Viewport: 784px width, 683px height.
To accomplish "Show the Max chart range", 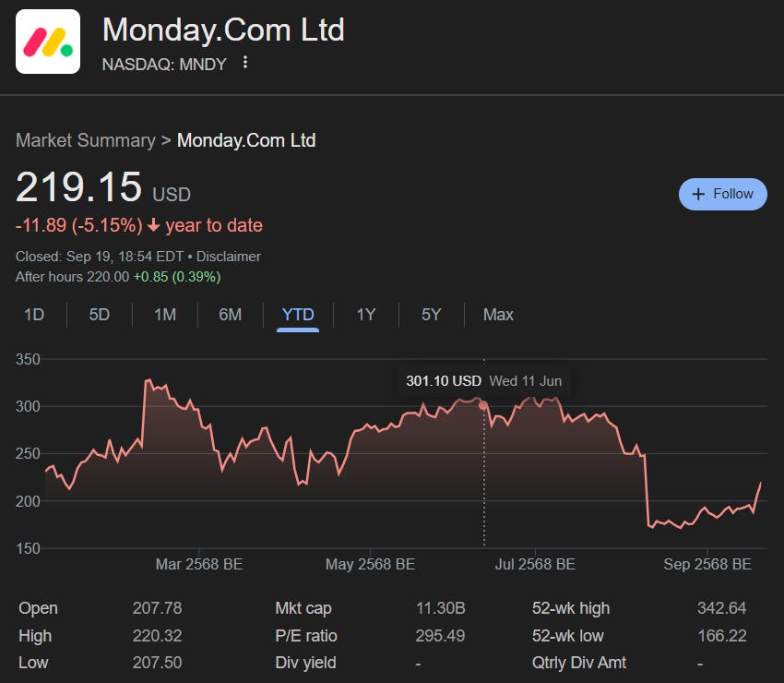I will 498,315.
